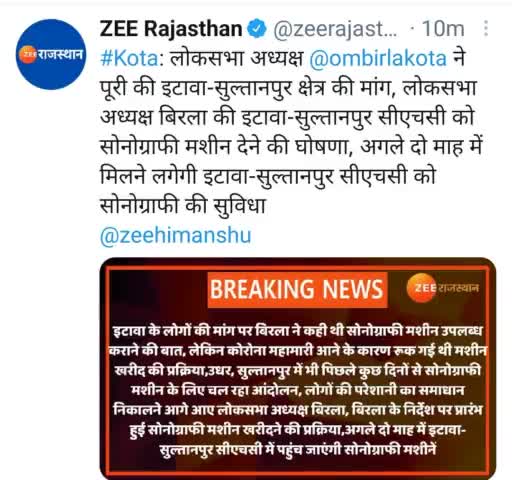
Task: Click the ZEE Rajasthan display name
Action: (171, 29)
